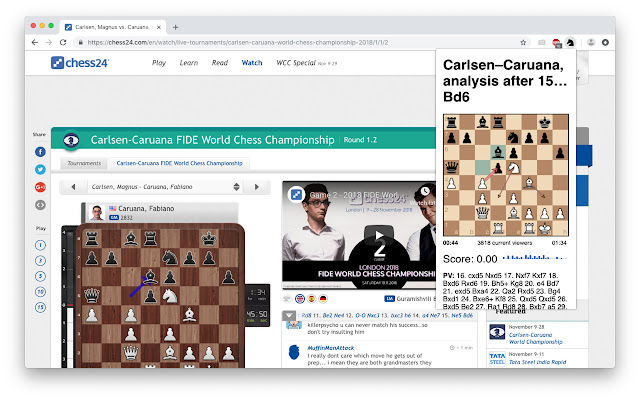Go forward in browser history

pos(49,42)
